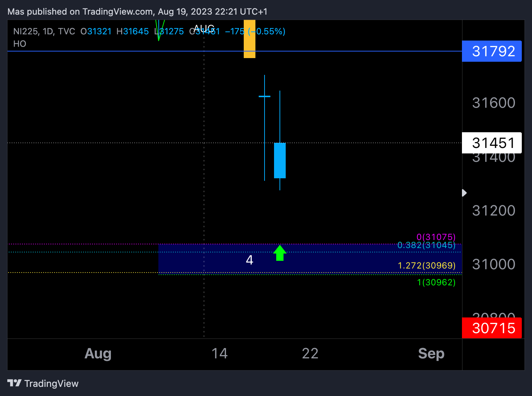
Task: Click the white 31451 current price label
Action: 491,143
